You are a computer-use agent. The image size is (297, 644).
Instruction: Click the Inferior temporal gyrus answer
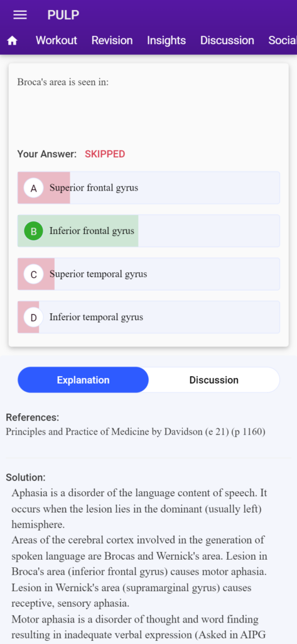tap(148, 318)
